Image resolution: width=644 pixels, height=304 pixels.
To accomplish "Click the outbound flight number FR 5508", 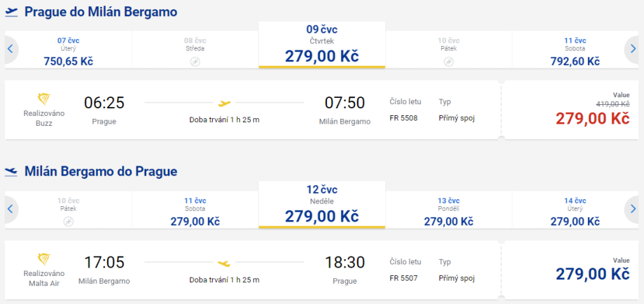I will 403,118.
